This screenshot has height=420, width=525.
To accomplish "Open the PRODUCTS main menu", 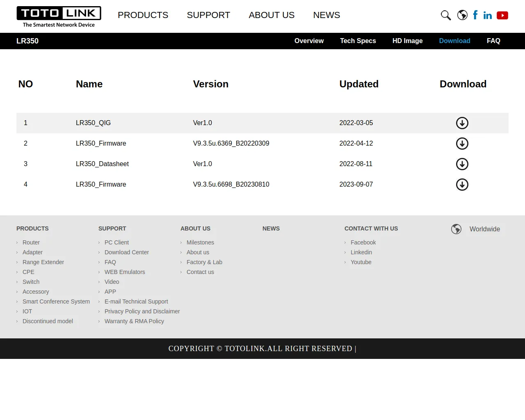I will (x=143, y=15).
